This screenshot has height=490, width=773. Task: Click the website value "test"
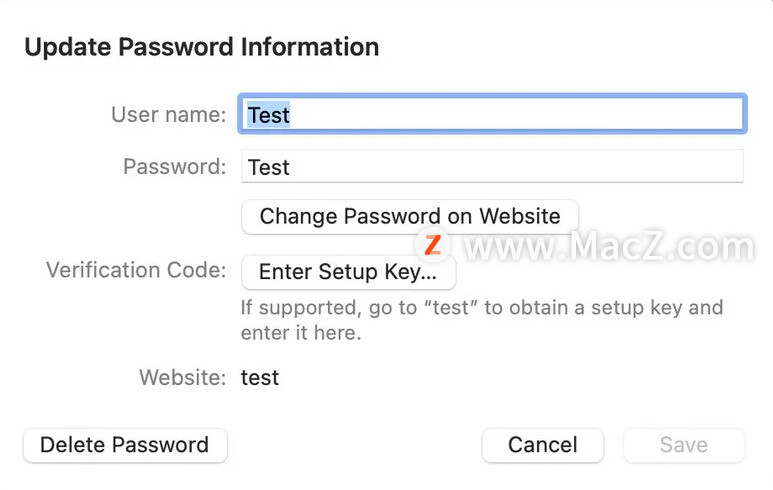point(260,378)
